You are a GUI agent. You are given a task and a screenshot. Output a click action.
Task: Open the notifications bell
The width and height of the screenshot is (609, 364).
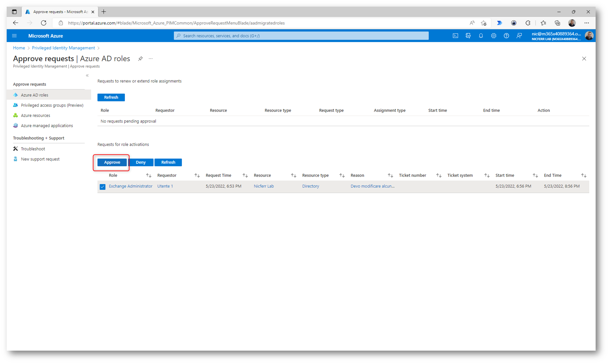(x=481, y=36)
